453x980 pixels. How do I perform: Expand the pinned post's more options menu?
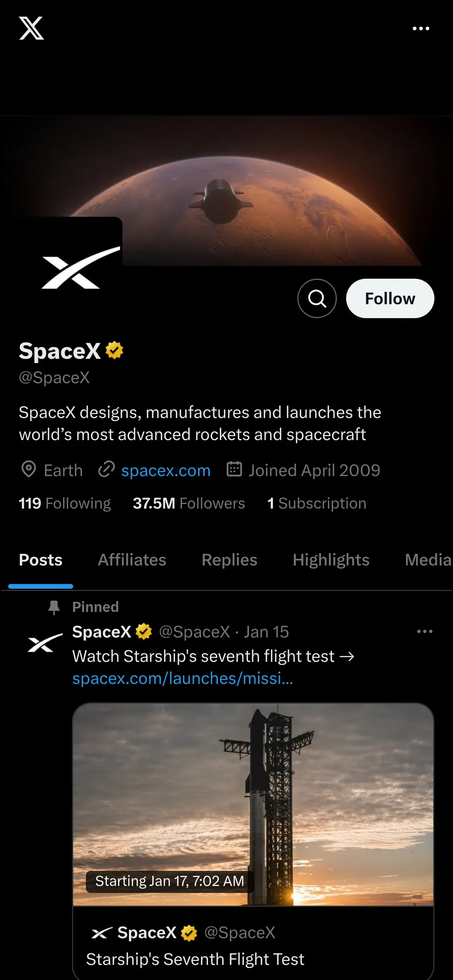point(425,632)
